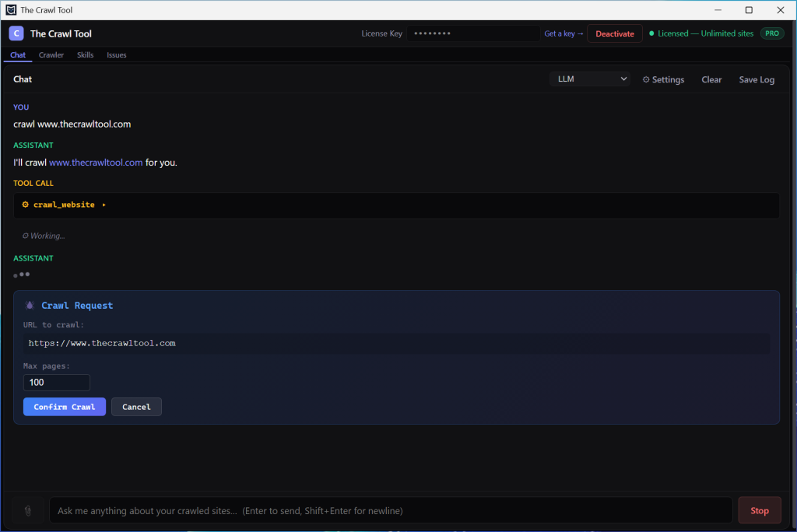The height and width of the screenshot is (532, 797).
Task: Click the Licensed — Unlimited sites status
Action: [x=701, y=33]
